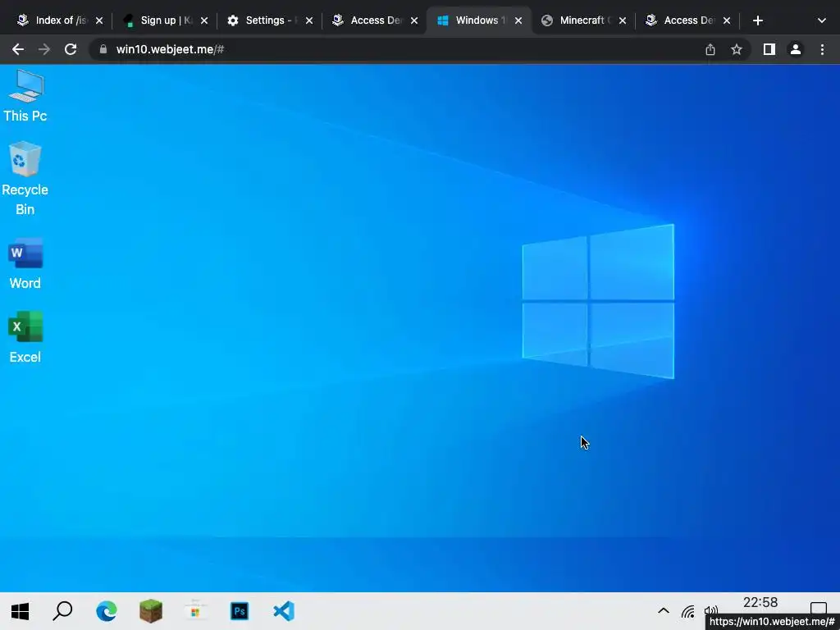Launch Visual Studio Code from the taskbar
Viewport: 840px width, 630px height.
pyautogui.click(x=284, y=610)
